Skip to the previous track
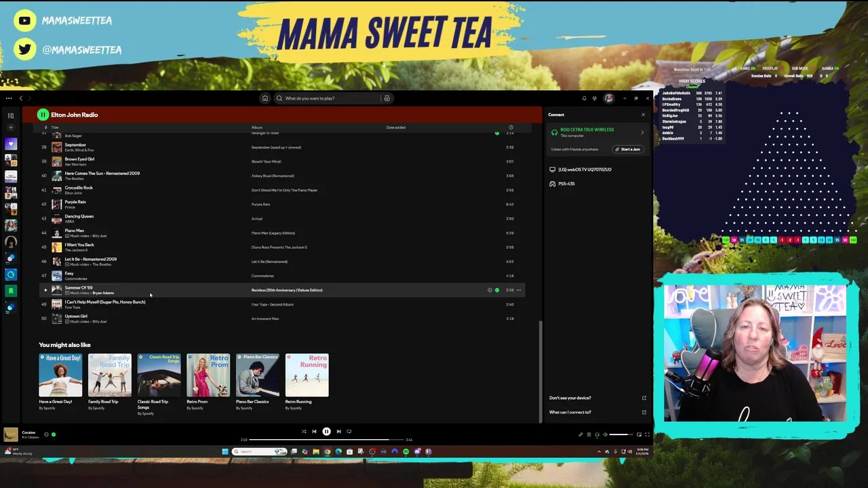 tap(314, 431)
